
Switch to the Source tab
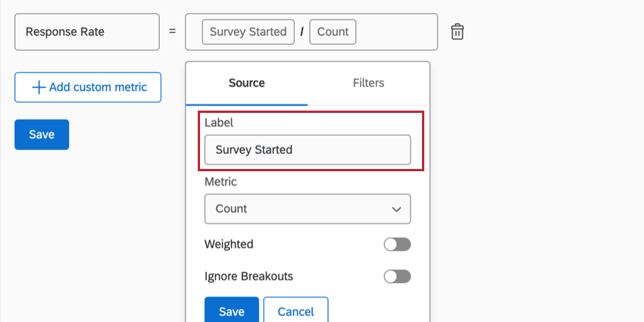pyautogui.click(x=246, y=83)
